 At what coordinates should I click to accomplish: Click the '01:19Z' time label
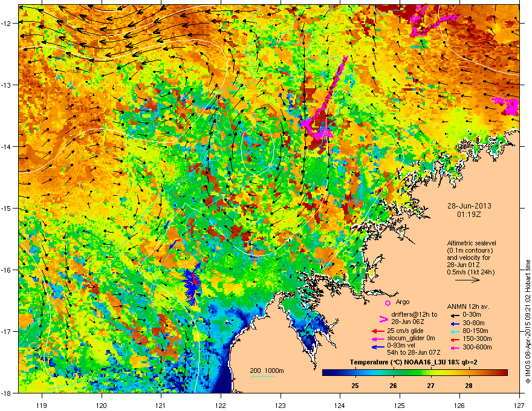click(469, 215)
